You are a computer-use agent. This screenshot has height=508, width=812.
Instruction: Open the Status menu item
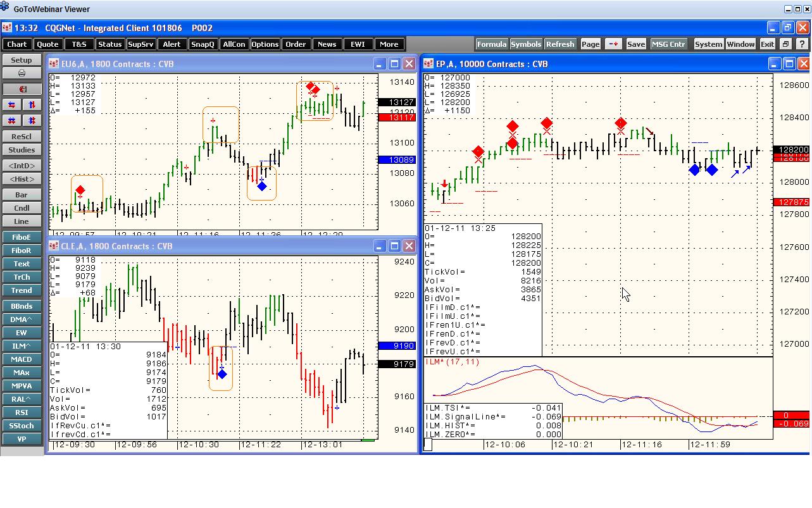[x=110, y=44]
